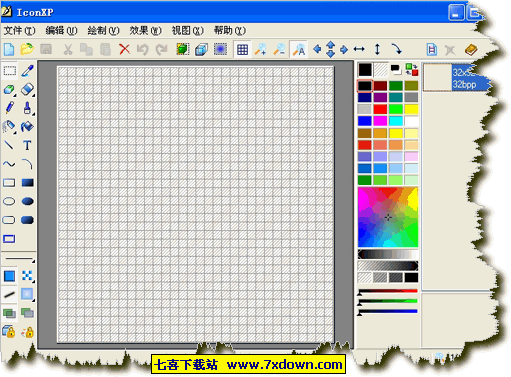
Task: Click the new document button
Action: tap(9, 49)
